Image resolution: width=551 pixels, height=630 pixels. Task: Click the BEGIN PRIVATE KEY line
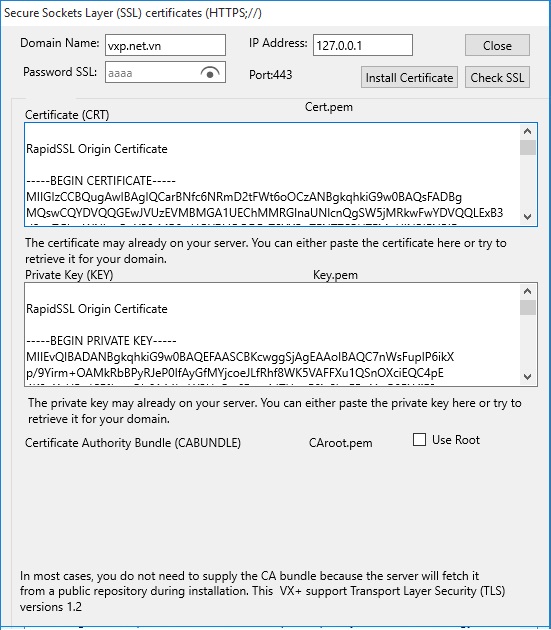coord(101,341)
